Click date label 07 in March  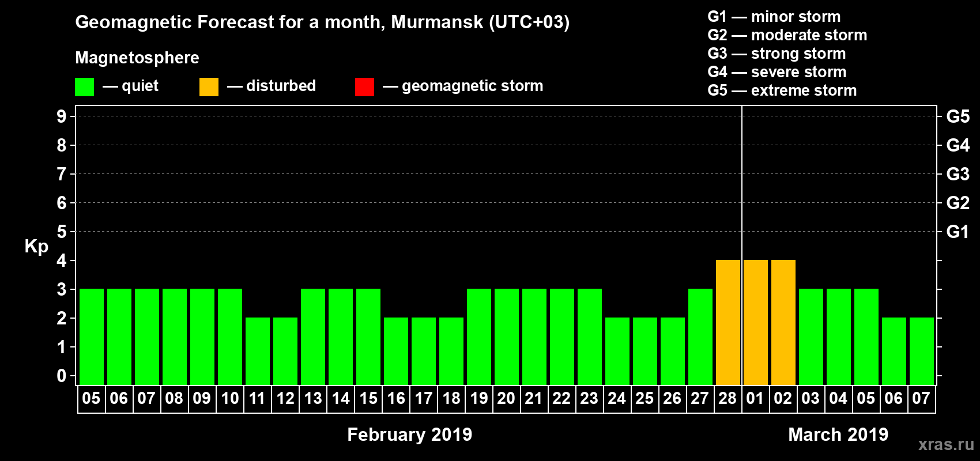(921, 398)
